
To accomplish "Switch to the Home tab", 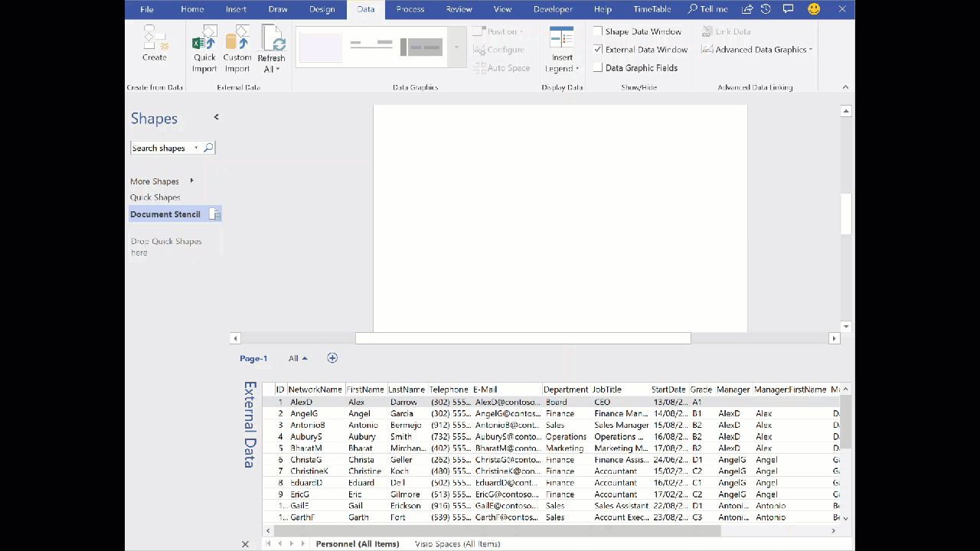I will (x=192, y=9).
